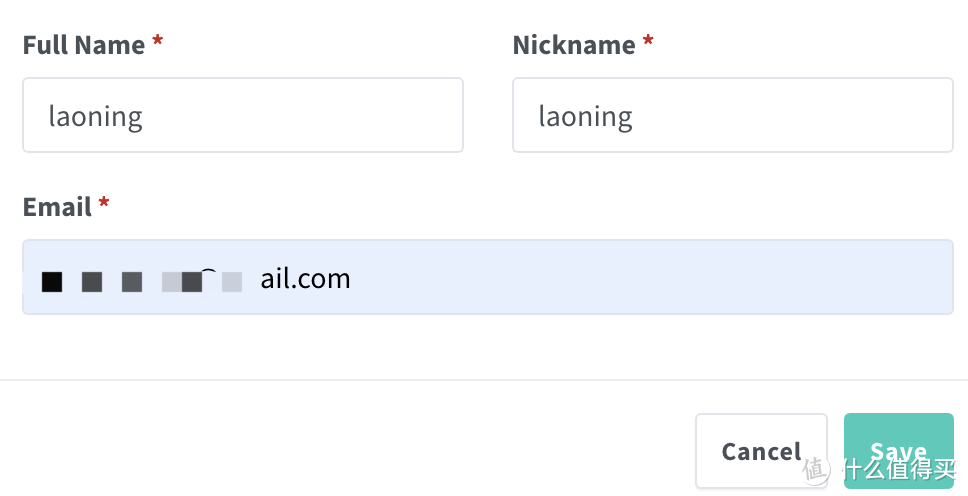This screenshot has height=496, width=968.
Task: Focus the Nickname input field
Action: pos(733,115)
